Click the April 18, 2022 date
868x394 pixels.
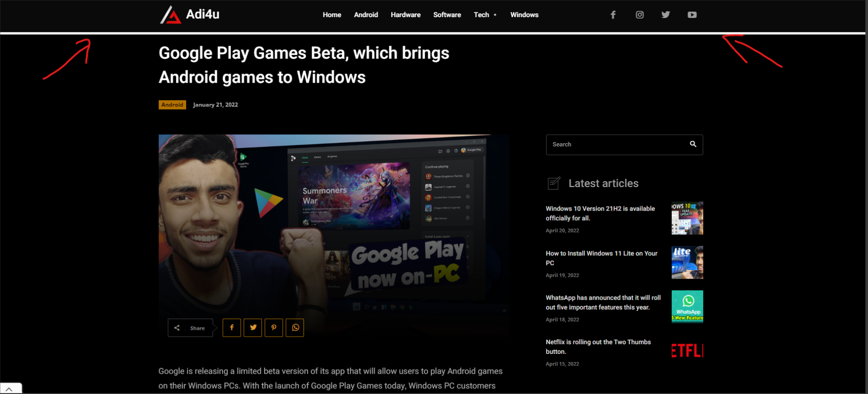coord(562,320)
